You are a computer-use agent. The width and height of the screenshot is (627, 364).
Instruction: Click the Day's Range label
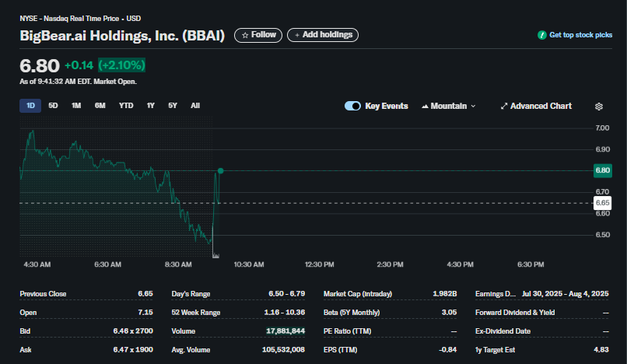[x=191, y=293]
